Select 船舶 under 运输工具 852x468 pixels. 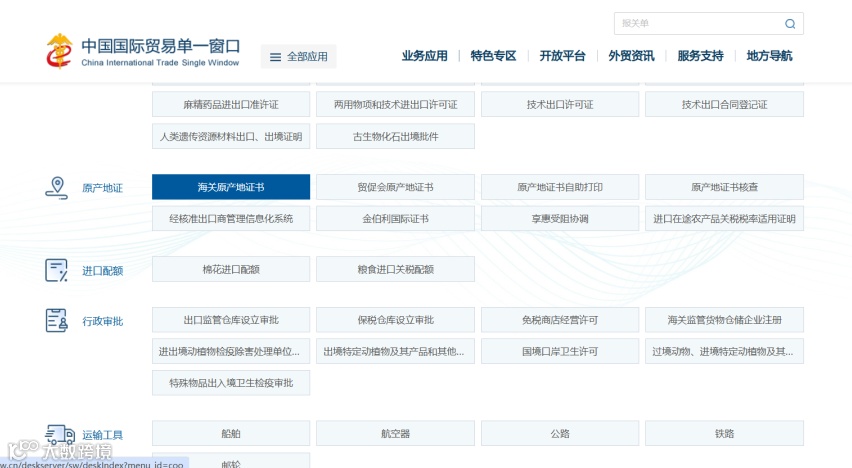pos(231,433)
